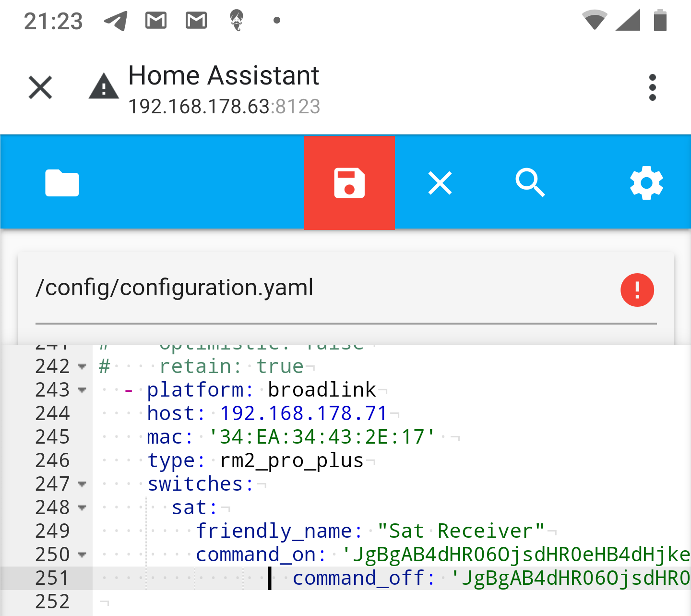Collapse the command_on entry on line 250
691x616 pixels.
pos(82,555)
